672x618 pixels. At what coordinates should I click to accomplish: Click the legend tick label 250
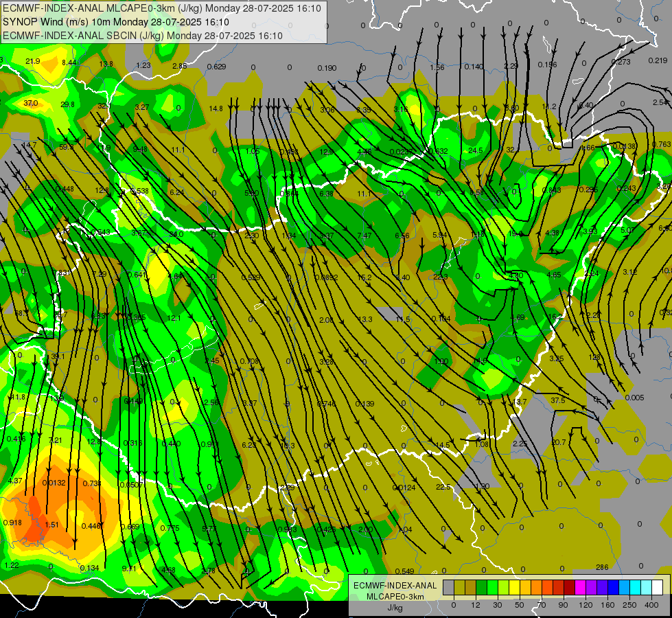pos(629,605)
